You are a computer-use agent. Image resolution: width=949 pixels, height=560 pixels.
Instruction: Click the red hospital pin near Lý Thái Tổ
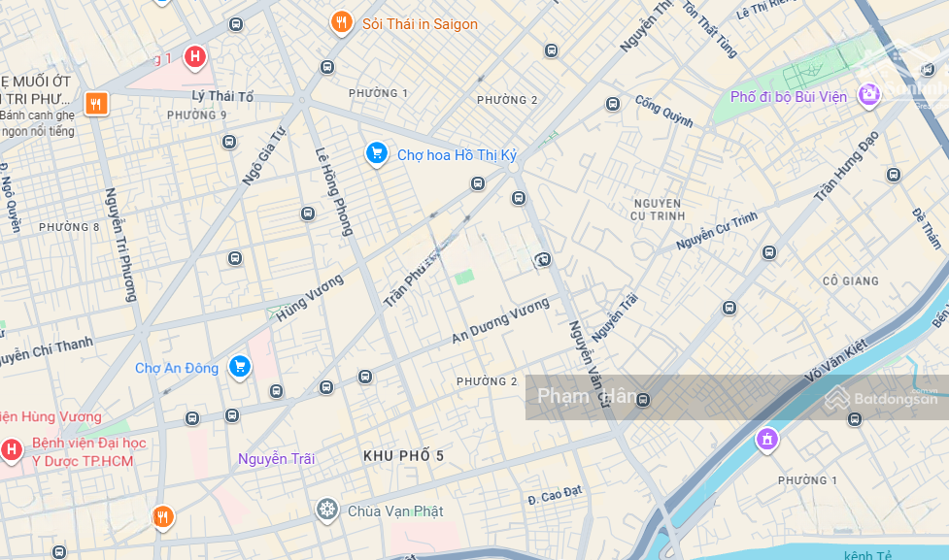[x=194, y=57]
